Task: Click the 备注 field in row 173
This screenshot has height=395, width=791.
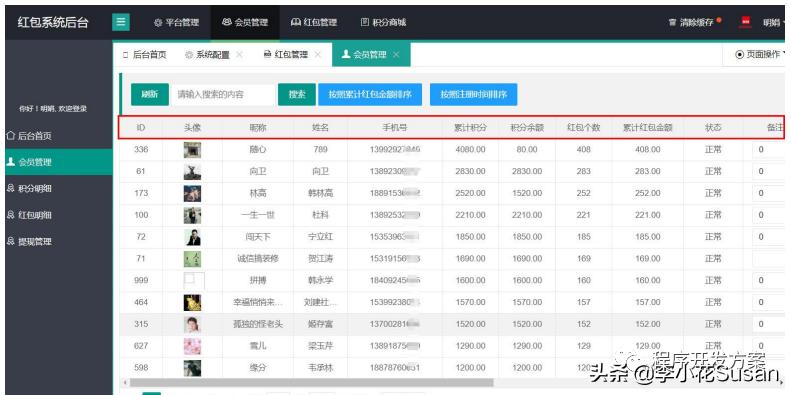Action: click(x=769, y=193)
